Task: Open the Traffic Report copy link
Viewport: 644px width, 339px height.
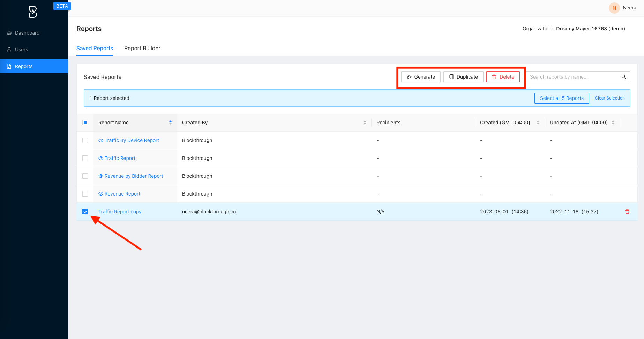Action: pyautogui.click(x=120, y=212)
